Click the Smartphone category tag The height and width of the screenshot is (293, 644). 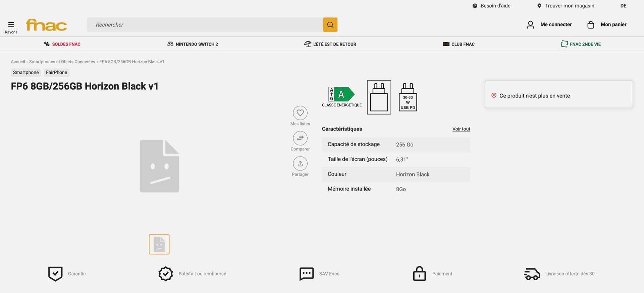point(26,72)
